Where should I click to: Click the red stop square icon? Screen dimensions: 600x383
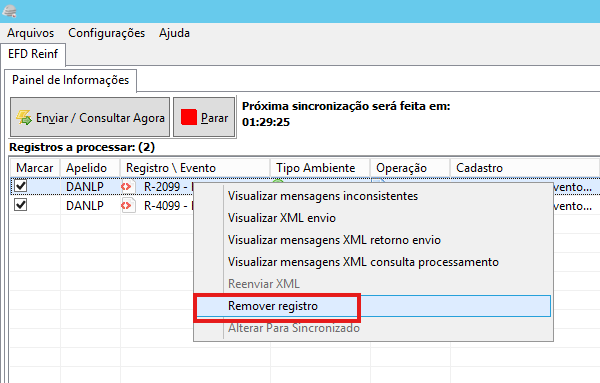(189, 117)
